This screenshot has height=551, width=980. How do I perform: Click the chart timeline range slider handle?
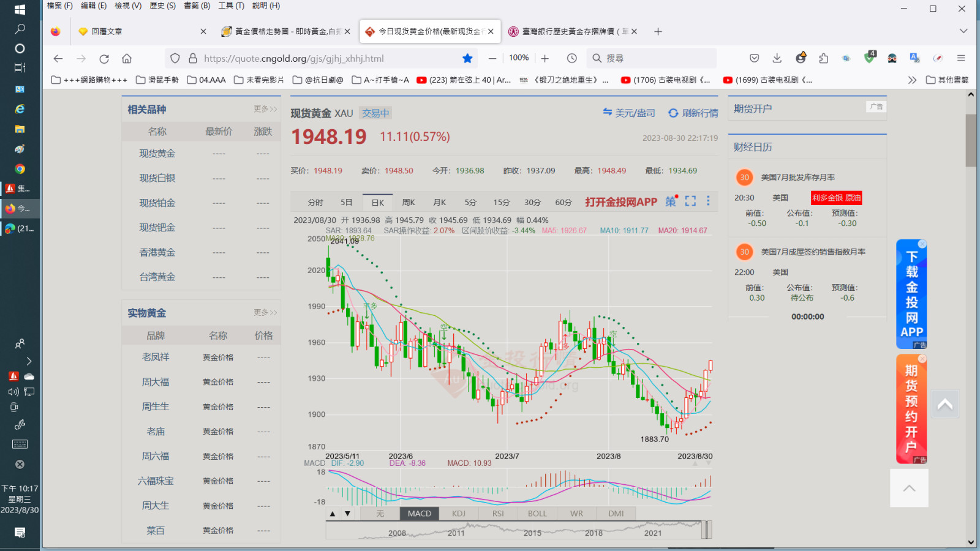click(x=706, y=530)
